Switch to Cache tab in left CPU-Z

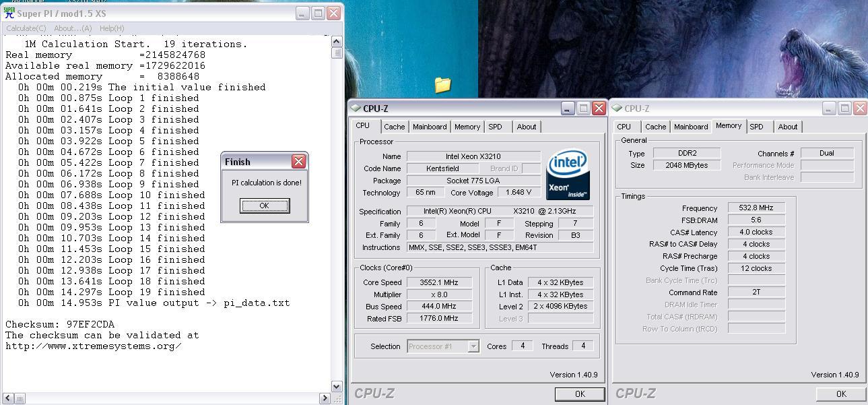pos(395,127)
